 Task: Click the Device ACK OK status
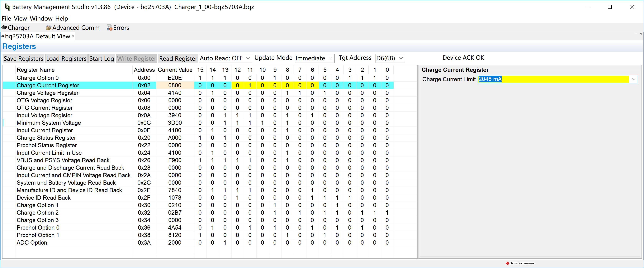pos(463,58)
